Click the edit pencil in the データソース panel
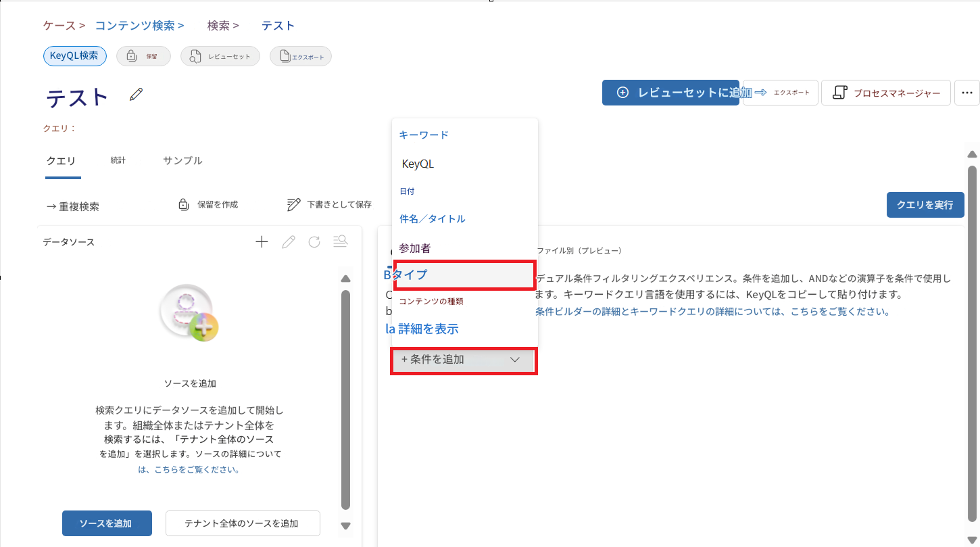 [289, 241]
